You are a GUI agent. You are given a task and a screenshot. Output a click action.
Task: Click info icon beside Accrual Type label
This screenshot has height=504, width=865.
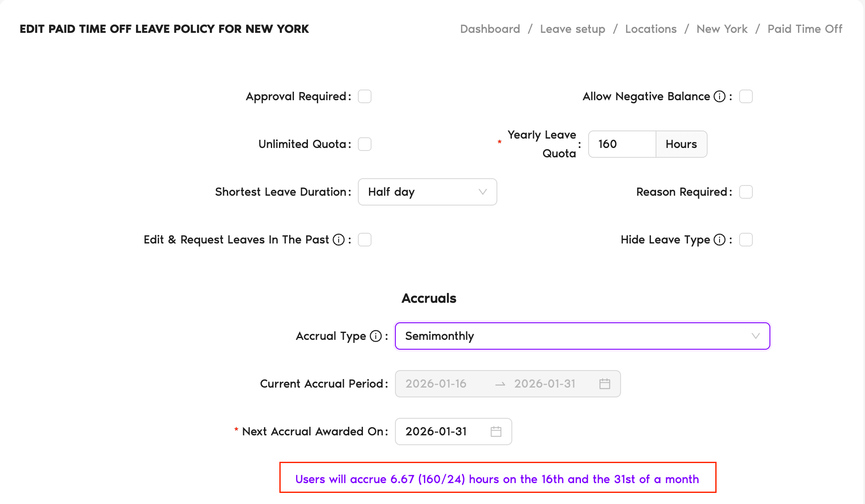click(376, 336)
